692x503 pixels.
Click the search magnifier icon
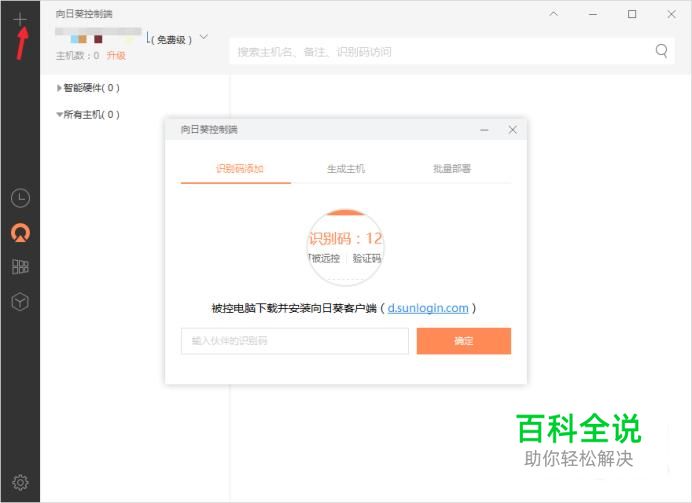661,51
